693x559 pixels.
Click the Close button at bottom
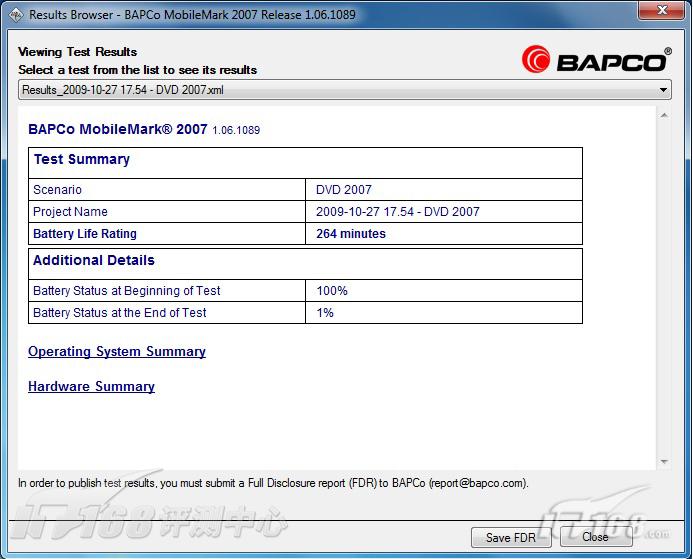(596, 537)
